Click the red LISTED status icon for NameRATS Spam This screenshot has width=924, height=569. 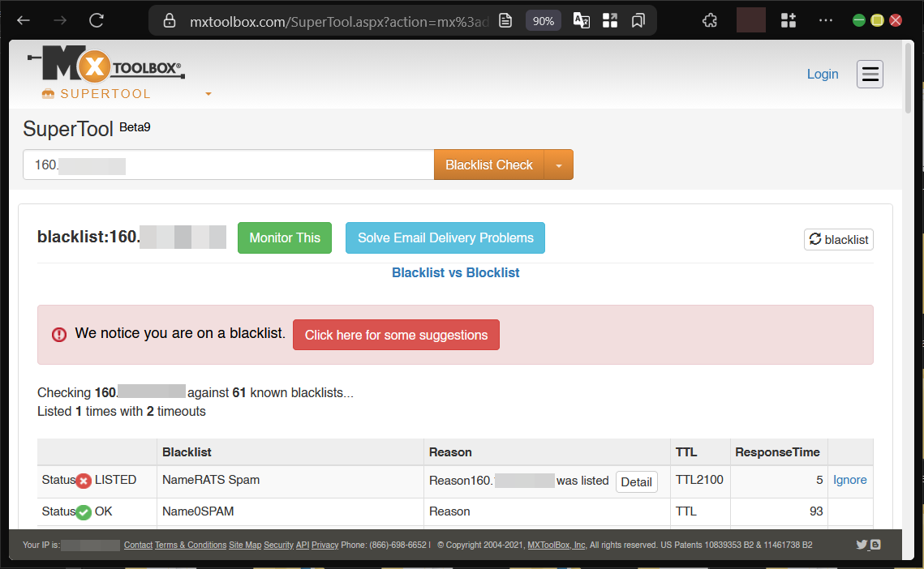tap(83, 480)
